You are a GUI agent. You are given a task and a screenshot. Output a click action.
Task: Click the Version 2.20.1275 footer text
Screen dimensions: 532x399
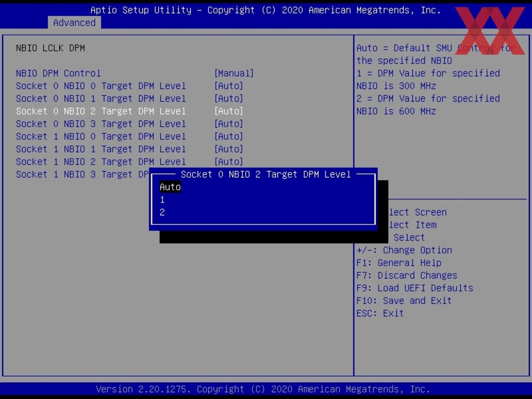tap(143, 389)
